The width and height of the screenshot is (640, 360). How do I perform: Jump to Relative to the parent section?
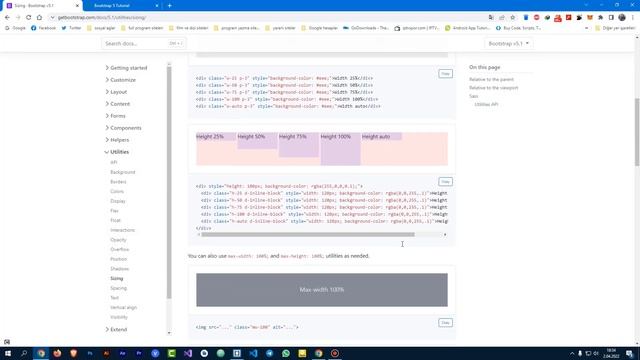click(x=491, y=79)
